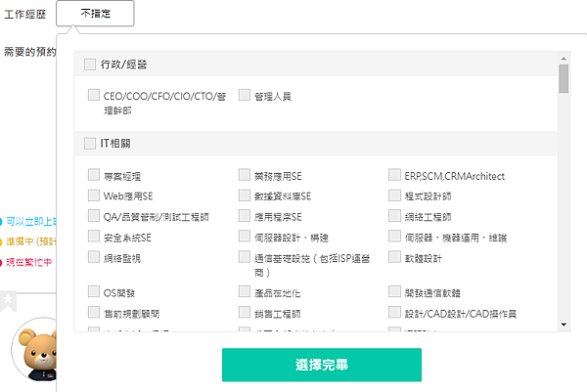Select the ERP,SCM,CRMArchitect checkbox
Image resolution: width=587 pixels, height=392 pixels.
[394, 176]
